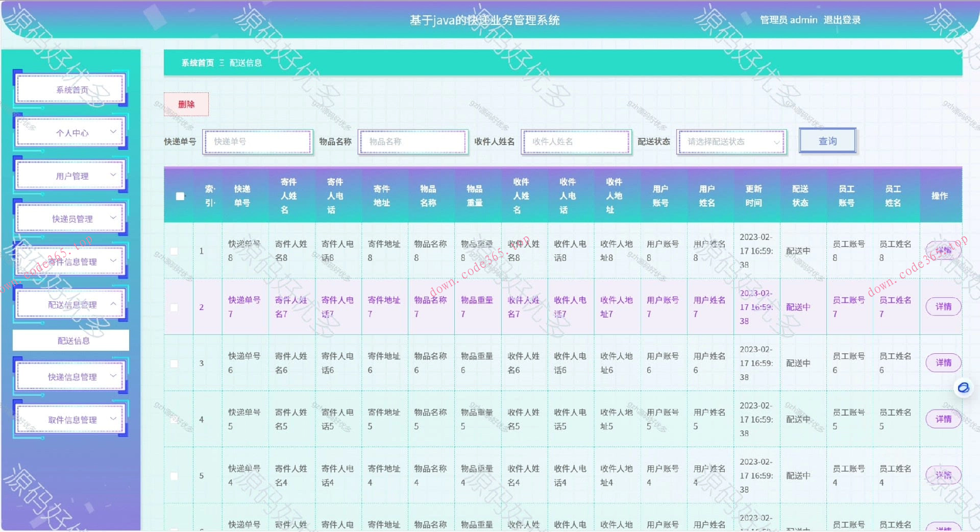Image resolution: width=980 pixels, height=532 pixels.
Task: Toggle the select-all checkbox in table header
Action: coord(180,196)
